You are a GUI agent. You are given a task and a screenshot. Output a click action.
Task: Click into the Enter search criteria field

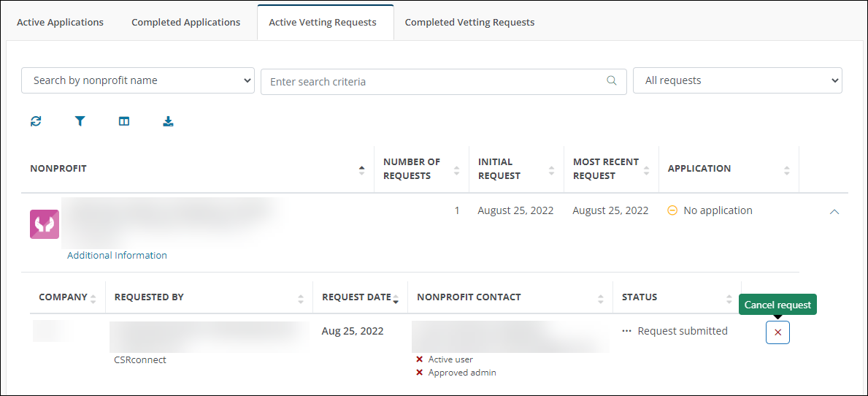click(x=434, y=82)
